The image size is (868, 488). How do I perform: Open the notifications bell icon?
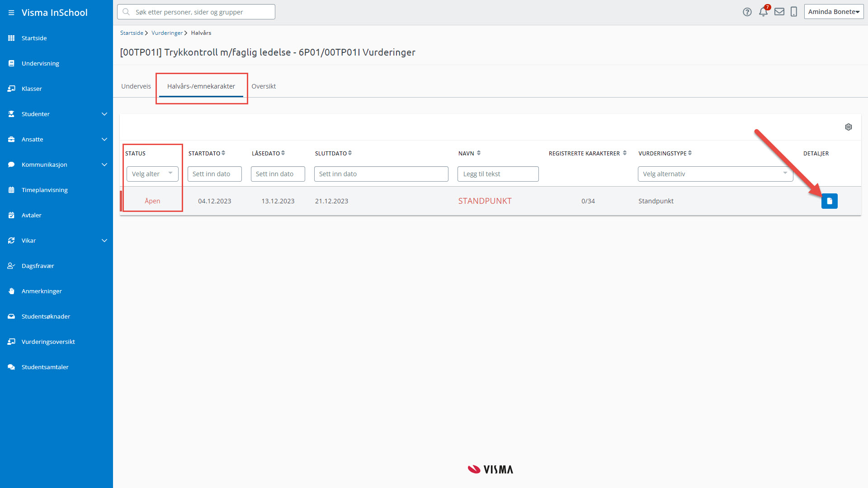click(x=764, y=12)
